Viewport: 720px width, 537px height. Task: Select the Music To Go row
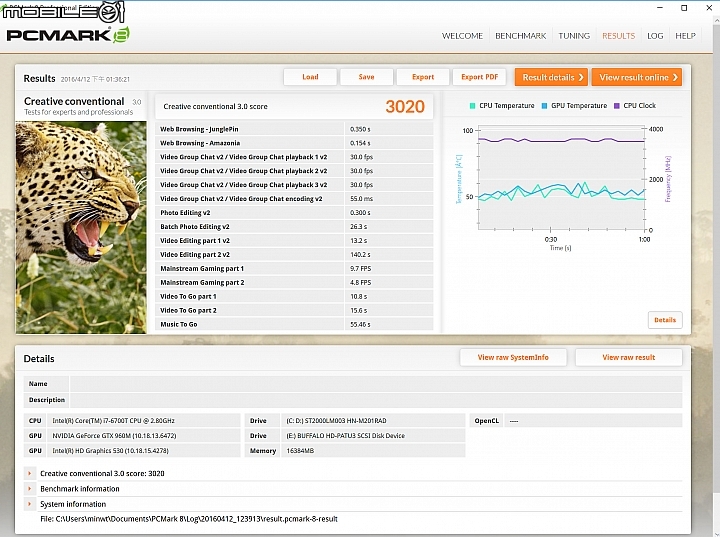click(x=294, y=324)
